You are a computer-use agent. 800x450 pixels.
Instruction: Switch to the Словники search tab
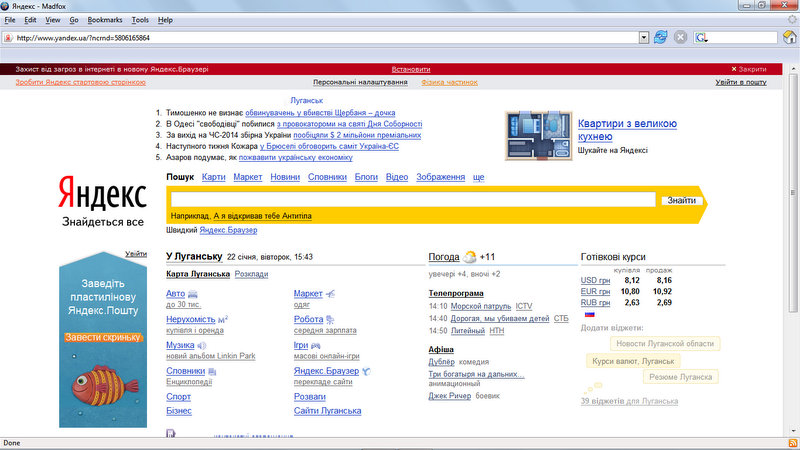(327, 177)
